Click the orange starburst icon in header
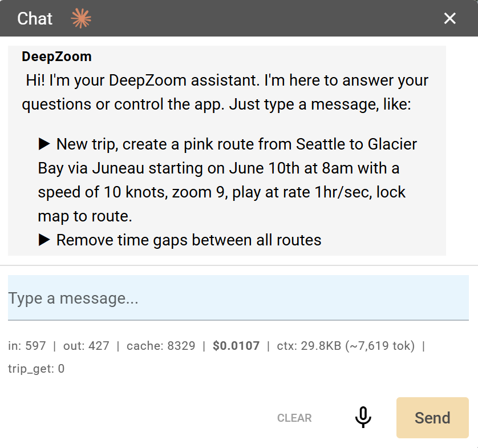478x448 pixels. pyautogui.click(x=81, y=19)
